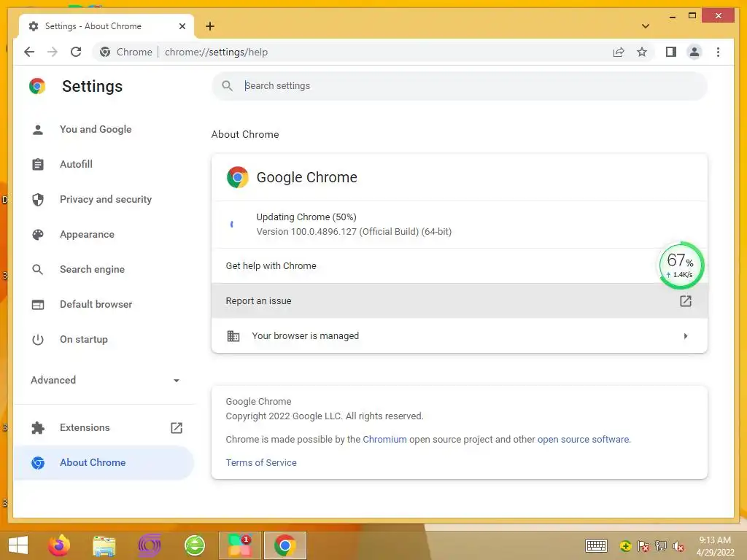Click the Chrome icon beside About Chrome
The image size is (747, 560).
click(x=38, y=463)
